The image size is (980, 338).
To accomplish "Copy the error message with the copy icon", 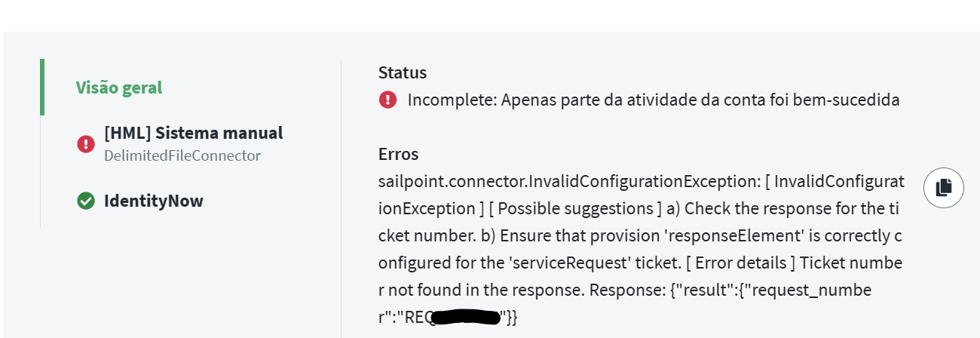I will click(943, 188).
